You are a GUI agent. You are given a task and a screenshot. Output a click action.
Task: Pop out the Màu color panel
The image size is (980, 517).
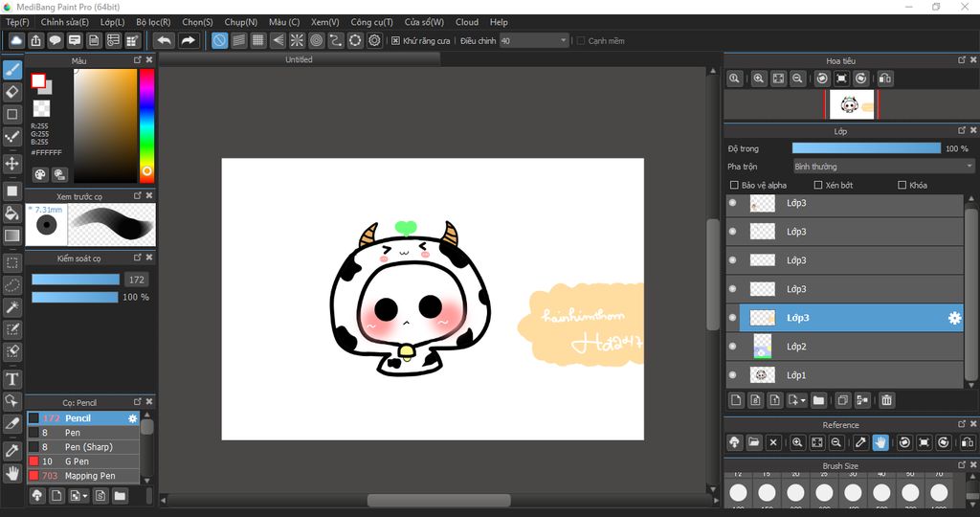(138, 60)
